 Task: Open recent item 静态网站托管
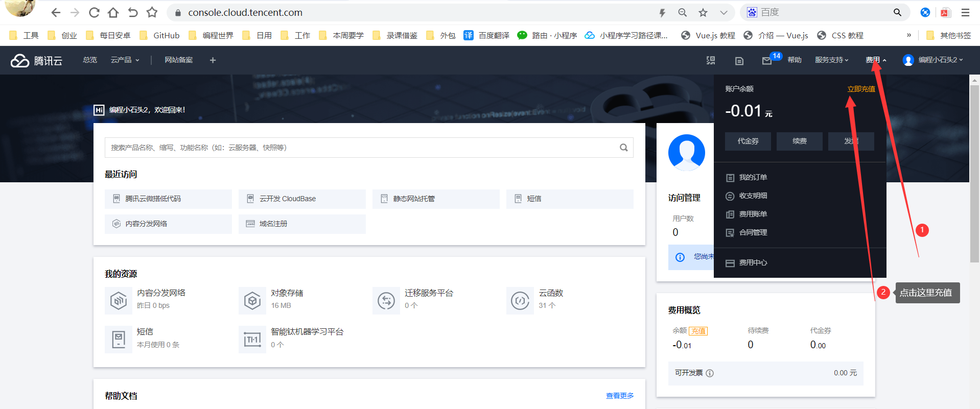click(x=436, y=199)
